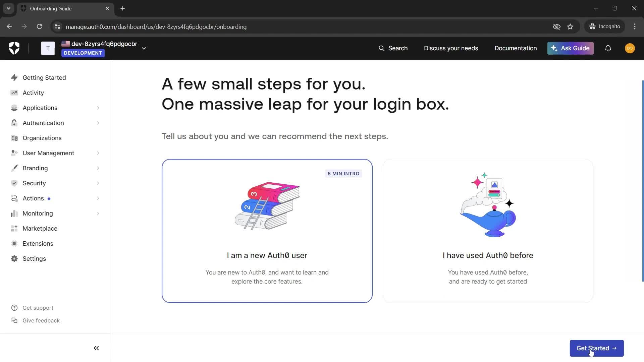This screenshot has height=362, width=644.
Task: Open the Documentation link
Action: point(516,48)
